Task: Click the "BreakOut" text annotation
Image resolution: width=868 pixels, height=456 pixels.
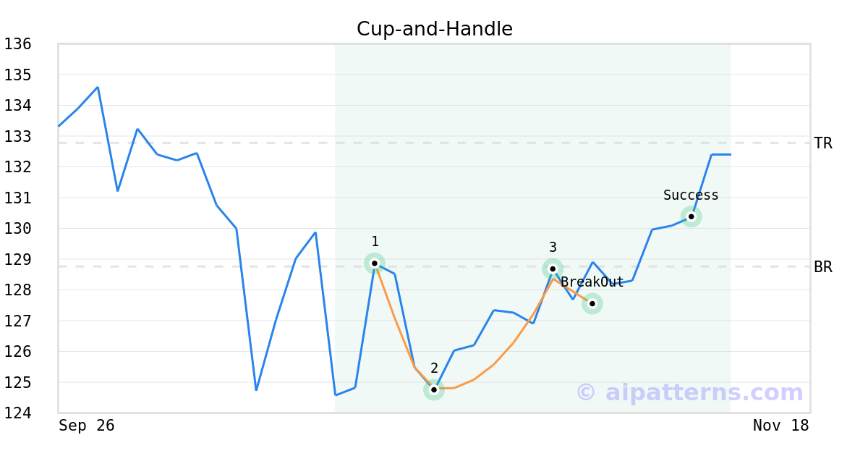Action: 592,282
